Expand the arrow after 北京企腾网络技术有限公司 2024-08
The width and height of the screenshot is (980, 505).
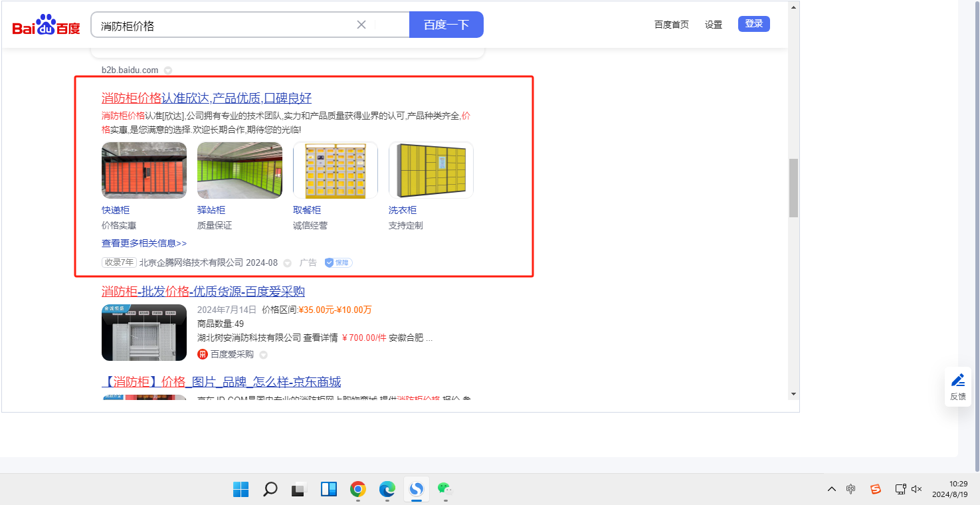[287, 263]
